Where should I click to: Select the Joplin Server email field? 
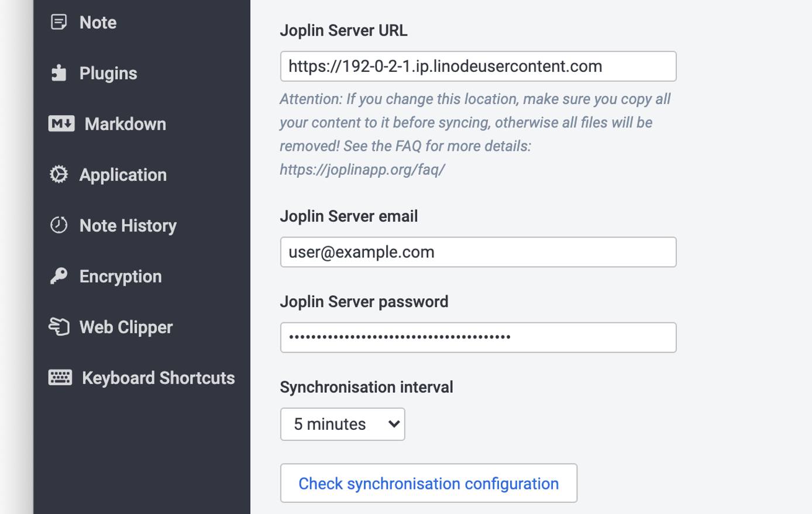[478, 251]
